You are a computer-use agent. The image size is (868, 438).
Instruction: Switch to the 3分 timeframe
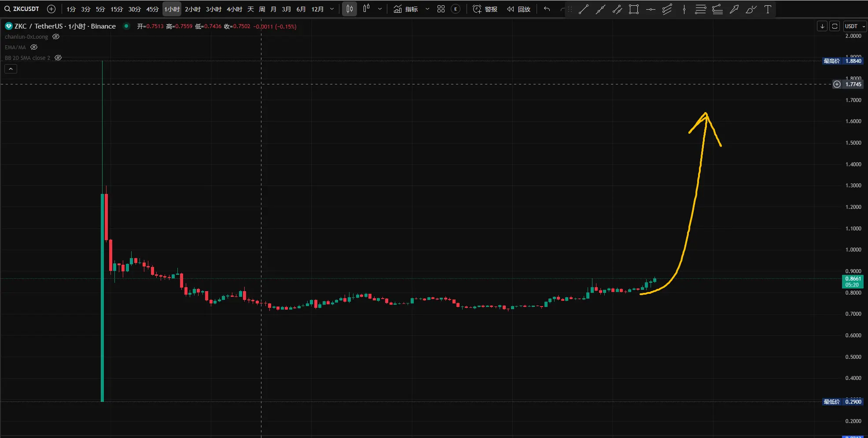[x=86, y=9]
